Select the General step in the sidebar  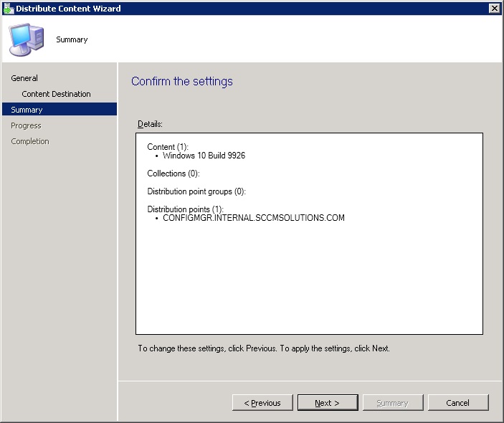[x=24, y=78]
